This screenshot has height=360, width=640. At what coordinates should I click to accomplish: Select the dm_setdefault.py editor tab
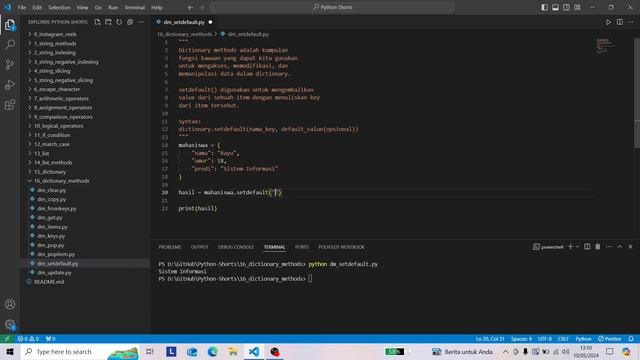[184, 22]
